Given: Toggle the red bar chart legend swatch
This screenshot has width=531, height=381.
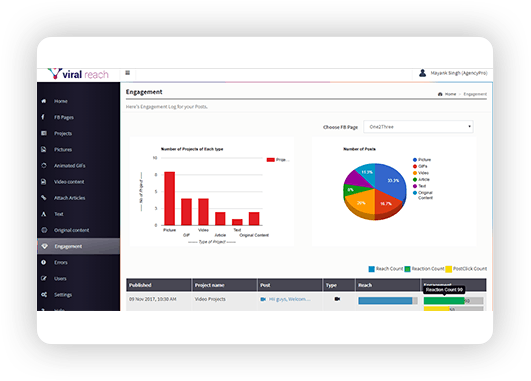Looking at the screenshot, I should click(270, 160).
